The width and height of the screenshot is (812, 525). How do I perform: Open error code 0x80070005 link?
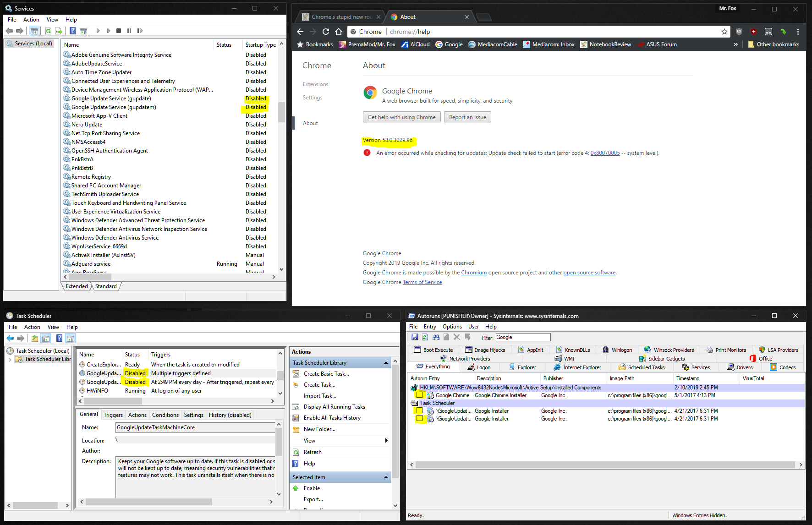tap(605, 153)
